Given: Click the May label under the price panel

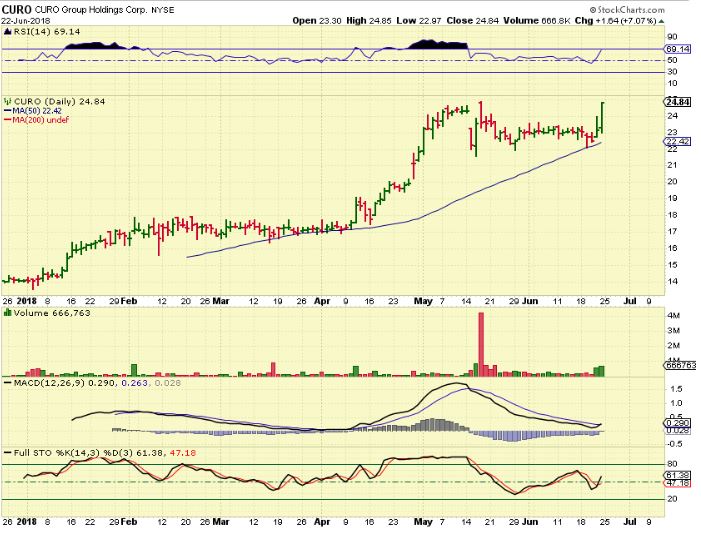Looking at the screenshot, I should point(423,301).
